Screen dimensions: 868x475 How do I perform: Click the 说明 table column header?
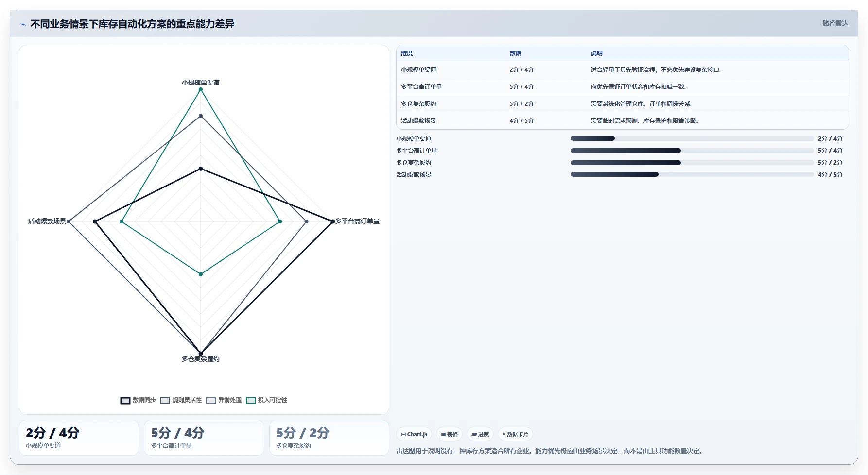point(597,53)
